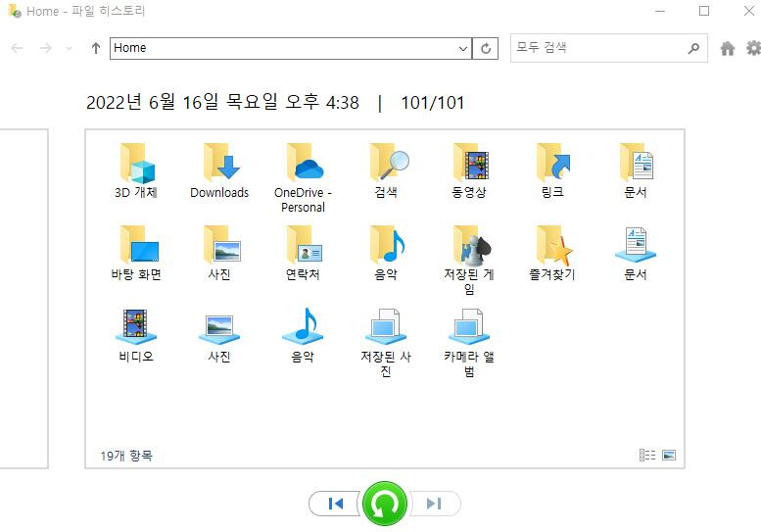The image size is (761, 532).
Task: Open the 3D 개체 folder
Action: (x=136, y=170)
